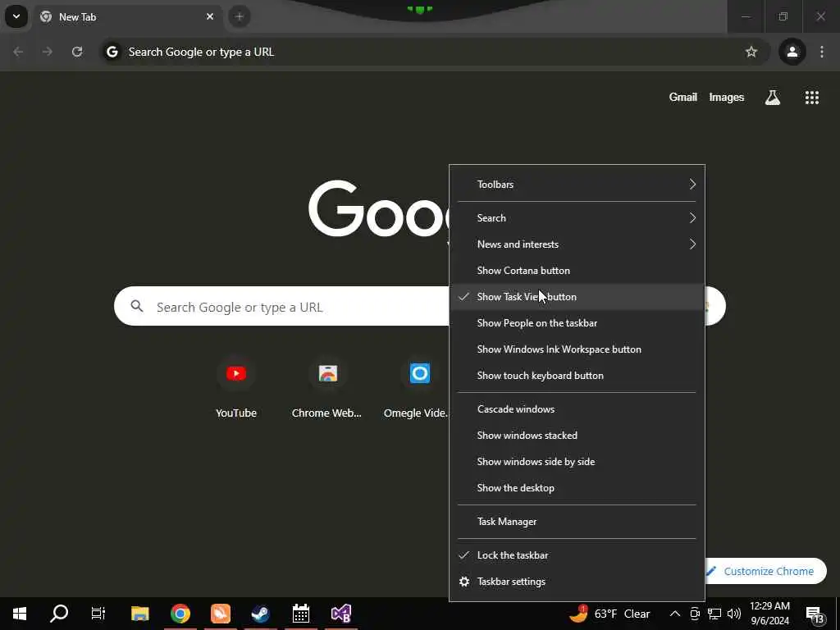Open a new tab with plus button
Image resolution: width=840 pixels, height=630 pixels.
coord(240,16)
